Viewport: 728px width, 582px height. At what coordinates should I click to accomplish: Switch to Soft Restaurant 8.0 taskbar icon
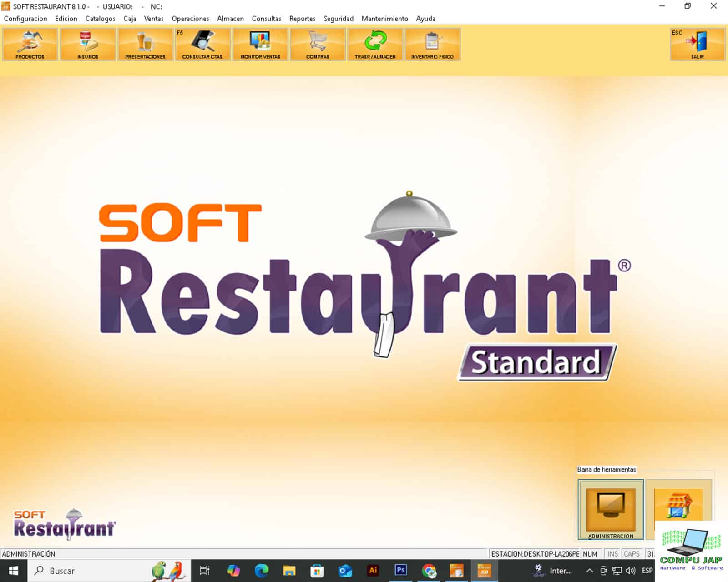(x=485, y=571)
